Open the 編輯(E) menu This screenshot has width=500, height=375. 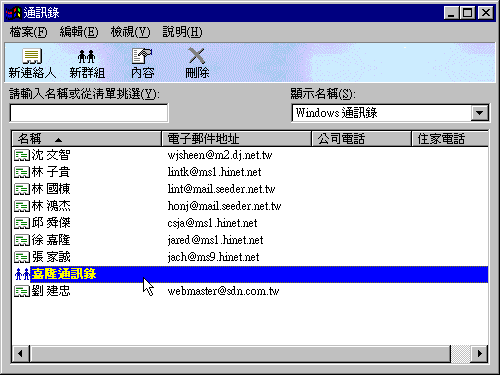click(x=79, y=32)
